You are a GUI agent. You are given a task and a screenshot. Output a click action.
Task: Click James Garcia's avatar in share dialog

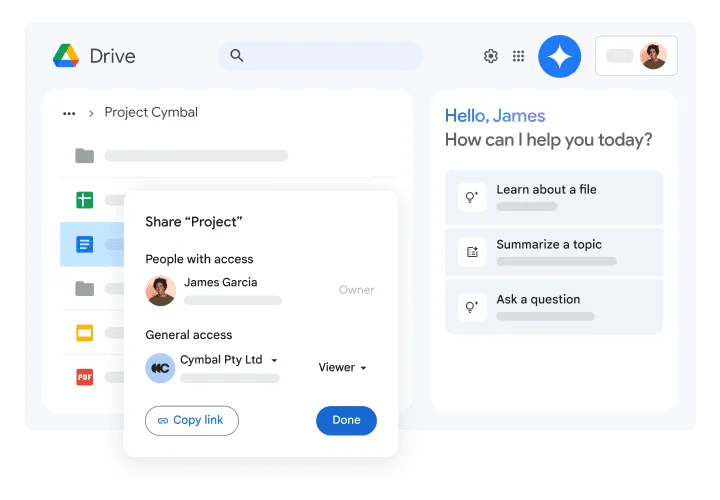(x=160, y=291)
